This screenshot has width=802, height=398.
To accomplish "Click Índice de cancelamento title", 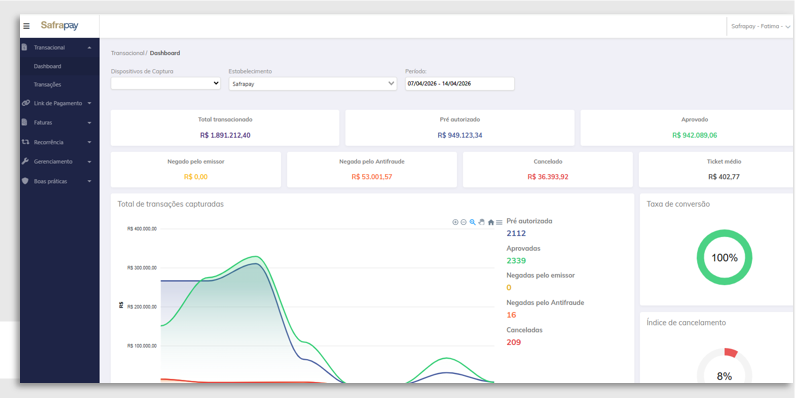I will coord(686,323).
